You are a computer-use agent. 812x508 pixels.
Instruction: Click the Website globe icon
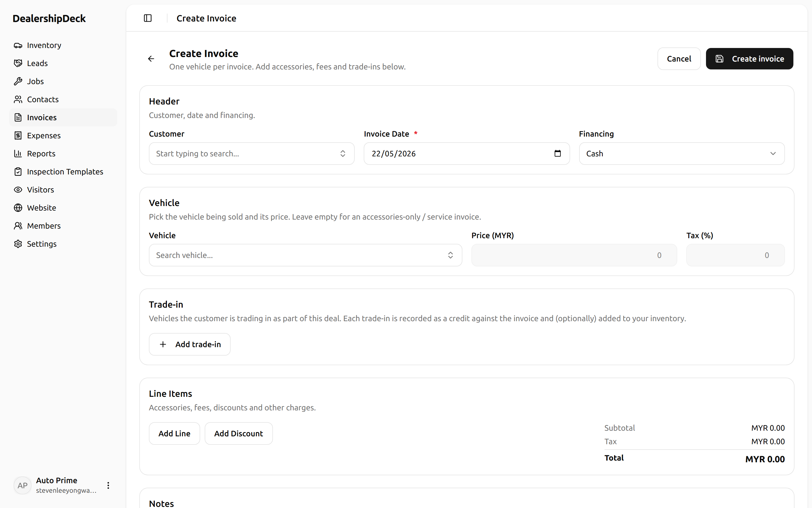click(18, 208)
